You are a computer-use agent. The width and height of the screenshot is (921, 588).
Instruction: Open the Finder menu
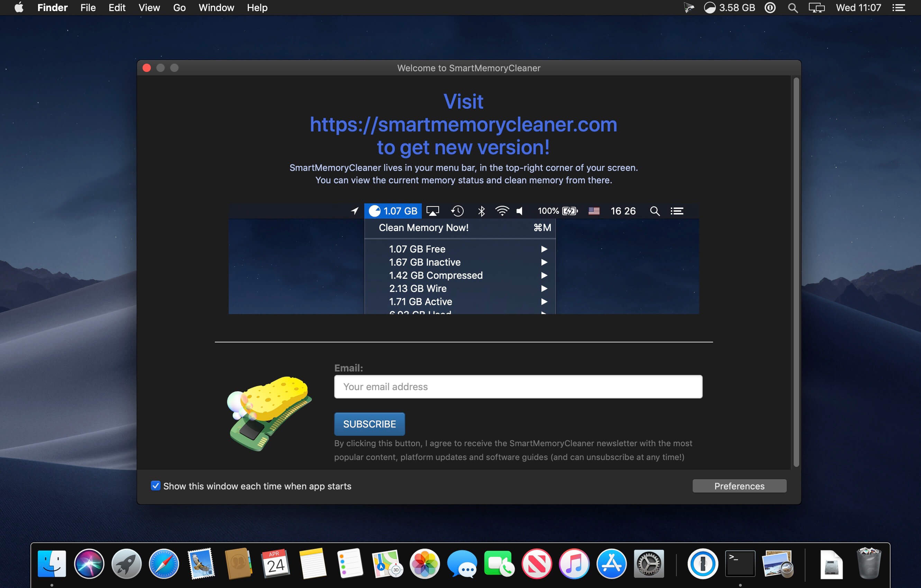click(52, 8)
